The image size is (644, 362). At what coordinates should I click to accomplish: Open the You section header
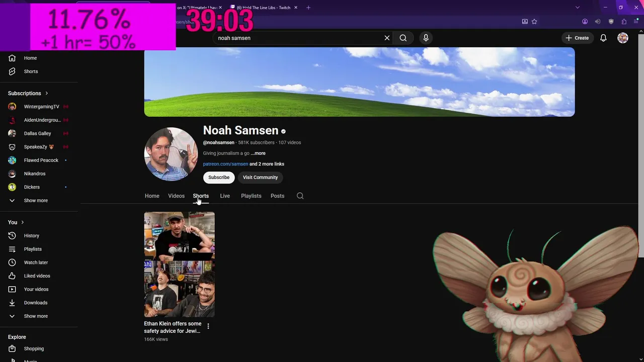16,222
